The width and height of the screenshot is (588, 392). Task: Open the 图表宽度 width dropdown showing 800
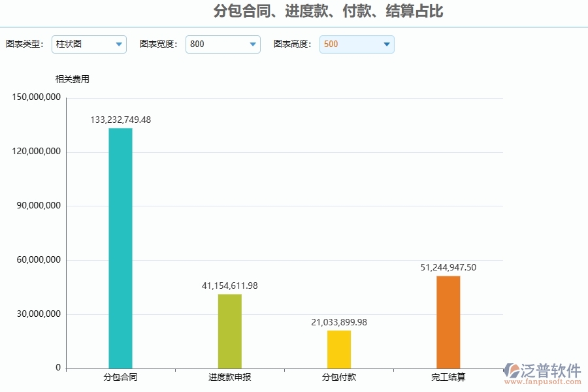coord(223,44)
